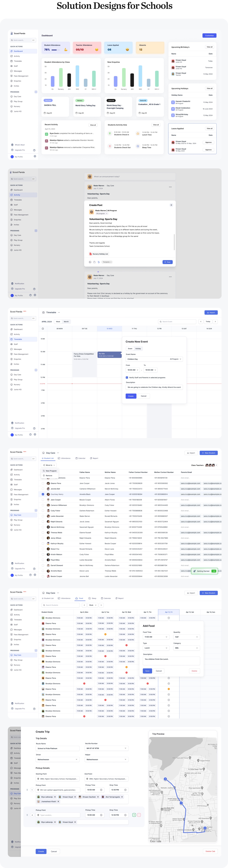The image size is (228, 868).
Task: Open Category dropdown showing Milk
Action: [187, 648]
